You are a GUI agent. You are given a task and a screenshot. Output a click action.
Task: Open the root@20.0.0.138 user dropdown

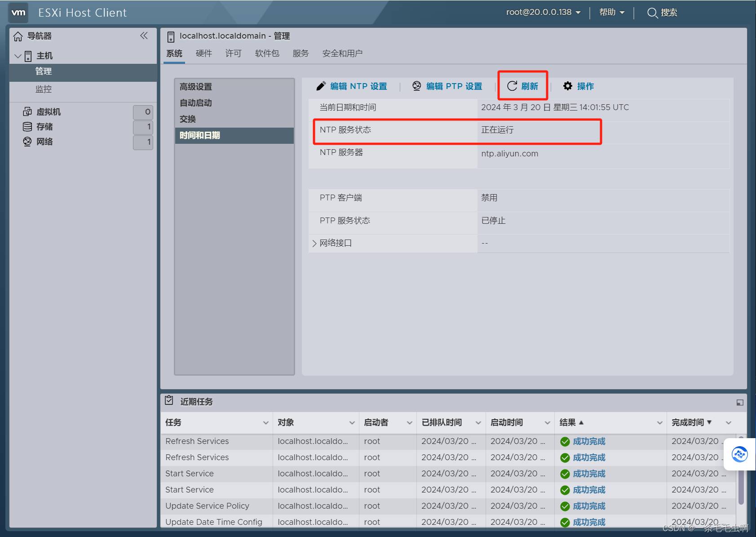[x=543, y=13]
